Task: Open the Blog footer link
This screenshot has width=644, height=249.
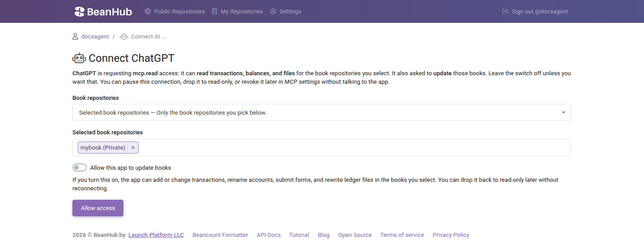Action: pos(324,235)
